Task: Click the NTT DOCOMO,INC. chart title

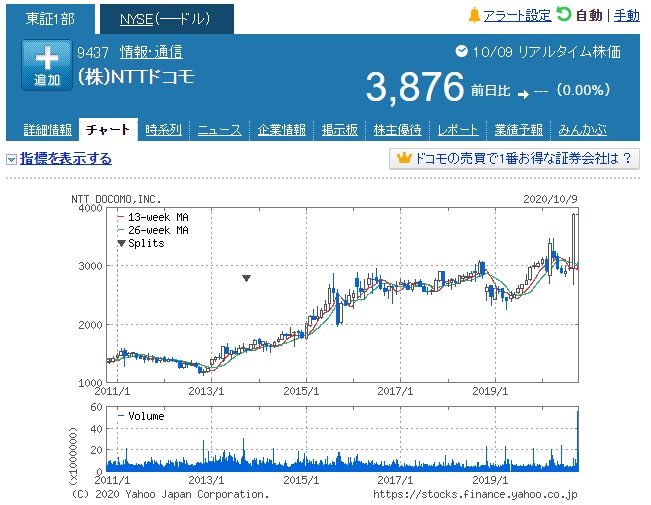Action: [x=116, y=199]
